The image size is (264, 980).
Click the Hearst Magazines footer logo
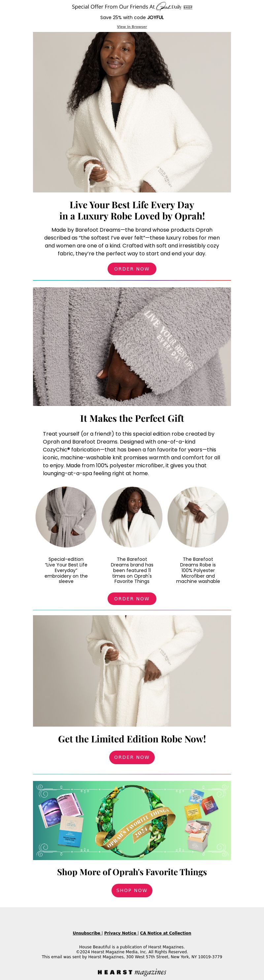pyautogui.click(x=132, y=972)
